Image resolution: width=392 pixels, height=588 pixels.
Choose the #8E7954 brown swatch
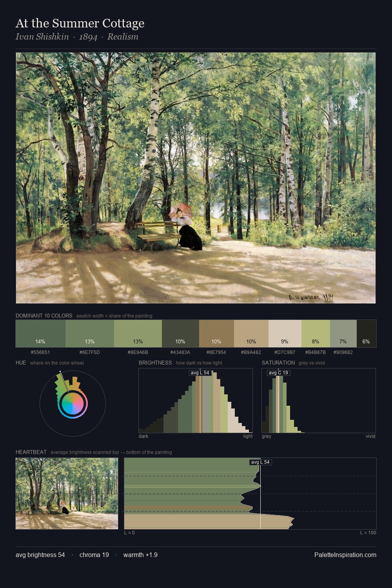(x=216, y=334)
